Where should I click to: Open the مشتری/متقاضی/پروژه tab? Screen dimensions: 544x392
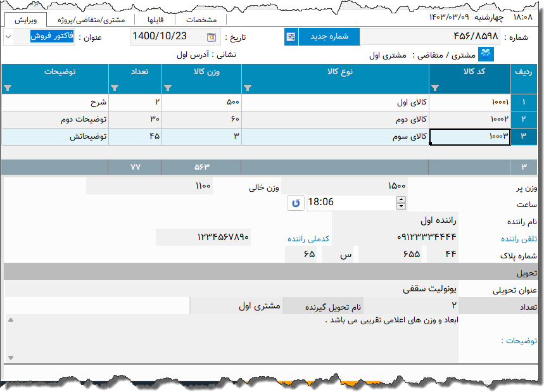click(87, 19)
